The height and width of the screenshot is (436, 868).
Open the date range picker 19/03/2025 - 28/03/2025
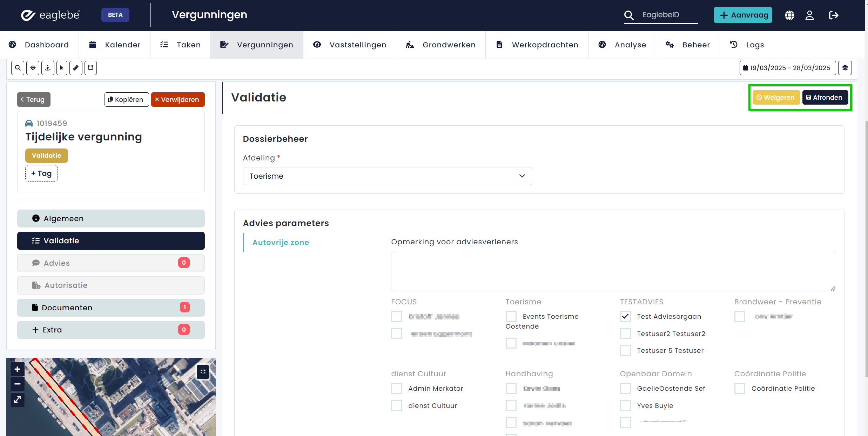point(787,68)
